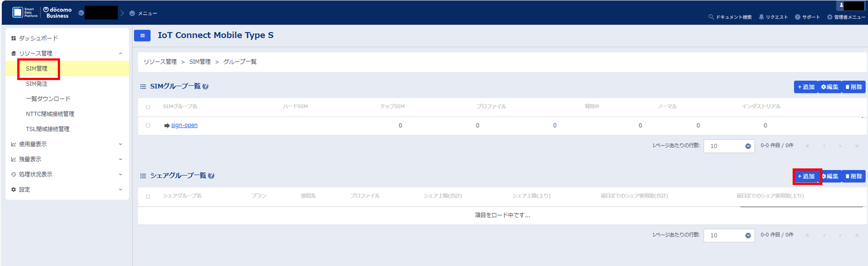Click list icon beside SIMグループ一覧 heading
This screenshot has height=266, width=868.
point(143,86)
